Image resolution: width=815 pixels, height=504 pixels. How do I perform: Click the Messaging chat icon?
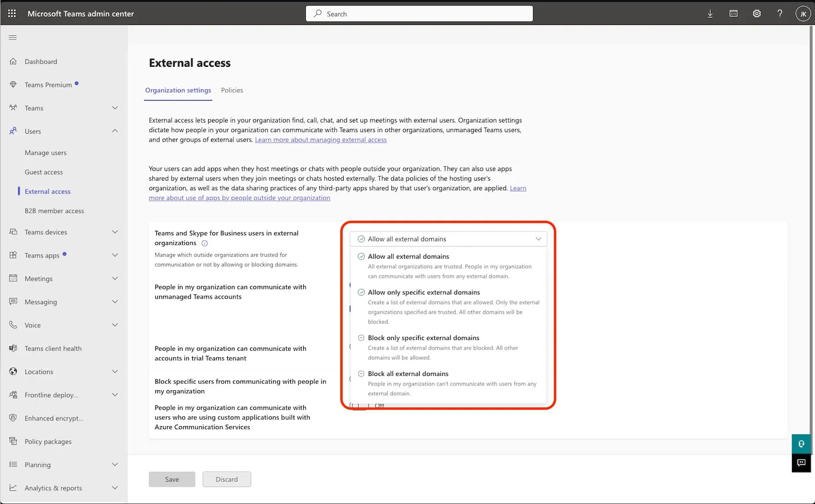point(13,302)
